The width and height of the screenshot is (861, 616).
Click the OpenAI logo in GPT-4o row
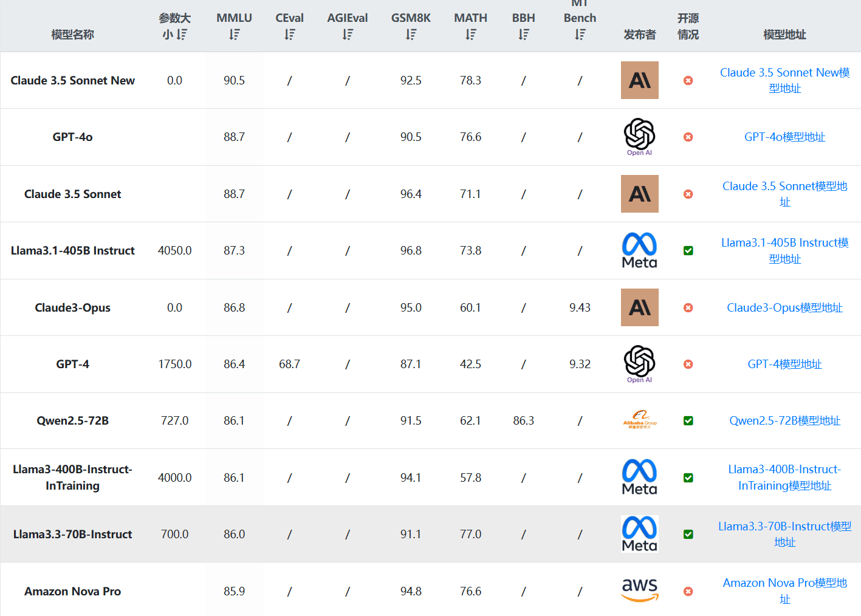639,136
